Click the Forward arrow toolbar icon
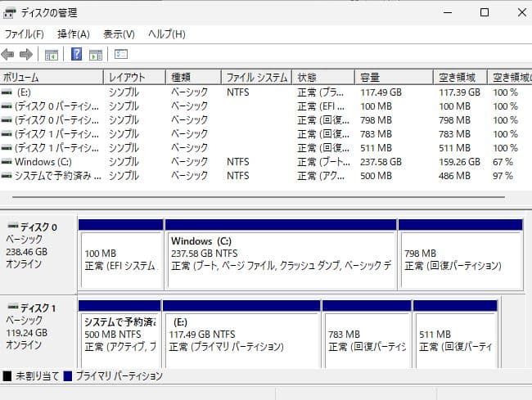Screen dimensions: 532x400 (26, 54)
